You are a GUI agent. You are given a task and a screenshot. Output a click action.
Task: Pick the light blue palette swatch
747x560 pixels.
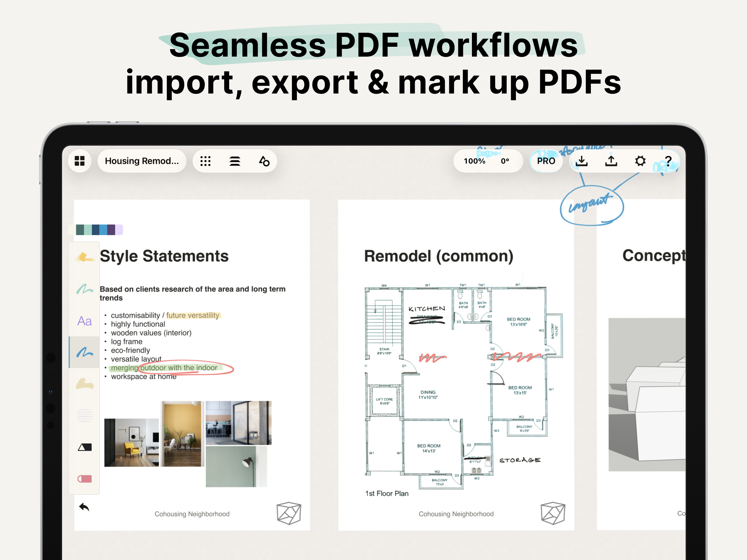tap(103, 230)
